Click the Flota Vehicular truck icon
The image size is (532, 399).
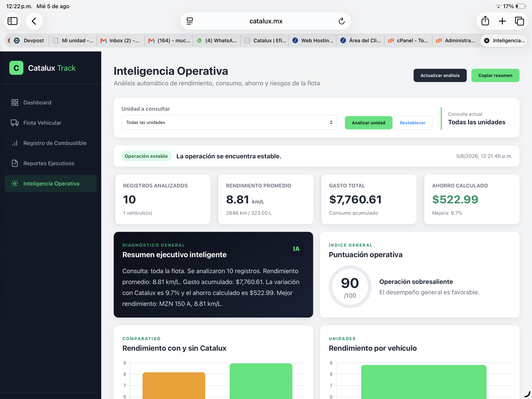pos(15,123)
